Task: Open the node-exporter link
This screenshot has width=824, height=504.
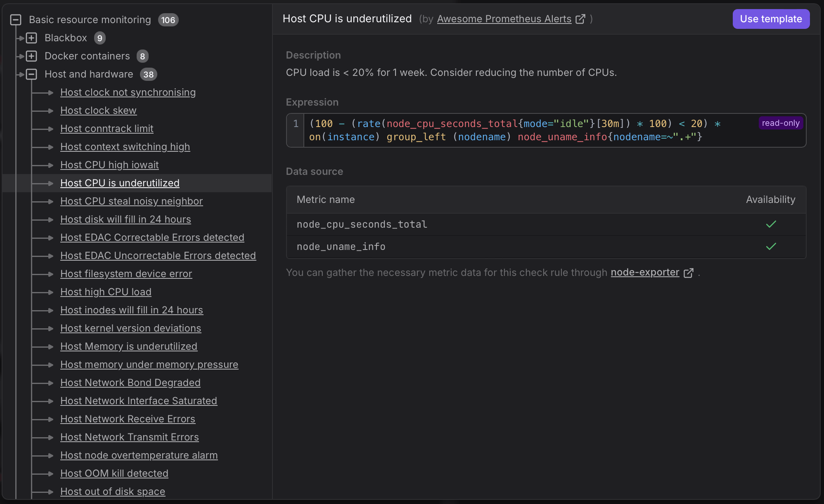Action: tap(645, 273)
